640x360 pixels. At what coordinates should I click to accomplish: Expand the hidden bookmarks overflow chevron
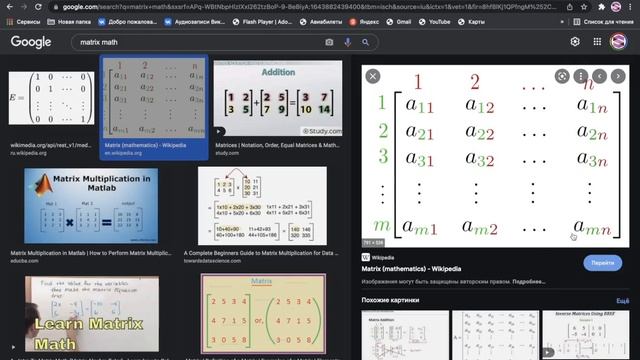pyautogui.click(x=562, y=22)
